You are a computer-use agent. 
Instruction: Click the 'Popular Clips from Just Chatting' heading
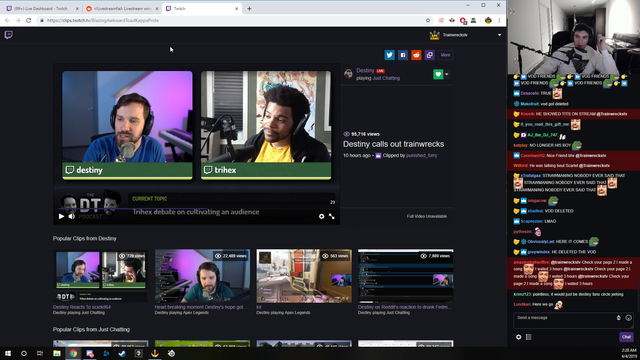91,329
